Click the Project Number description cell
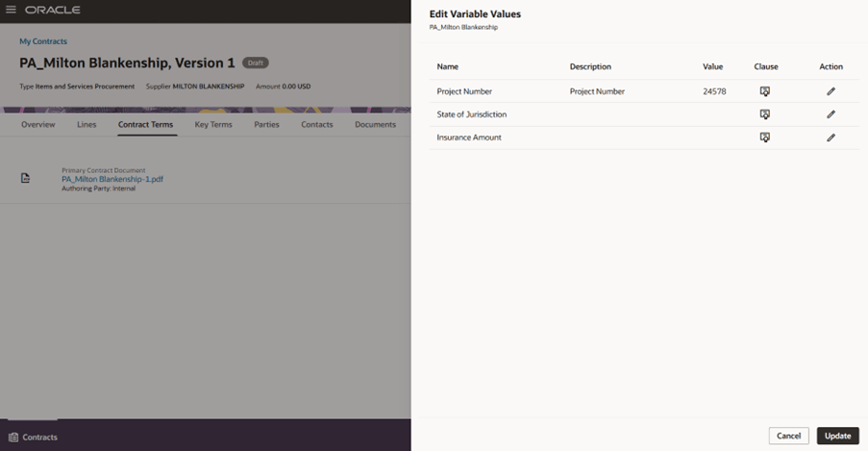Screen dimensions: 868x451 (x=597, y=91)
